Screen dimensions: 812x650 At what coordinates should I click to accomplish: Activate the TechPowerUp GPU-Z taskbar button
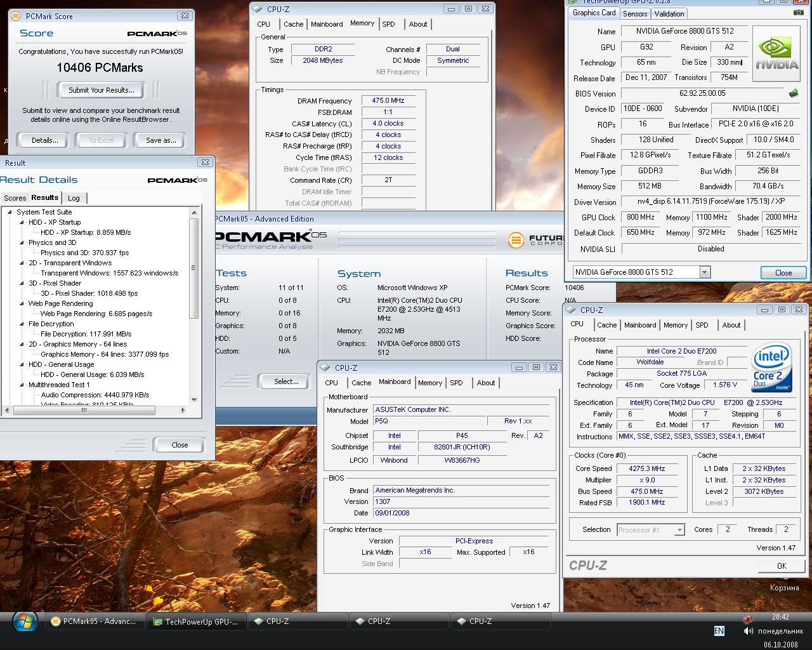pyautogui.click(x=196, y=621)
